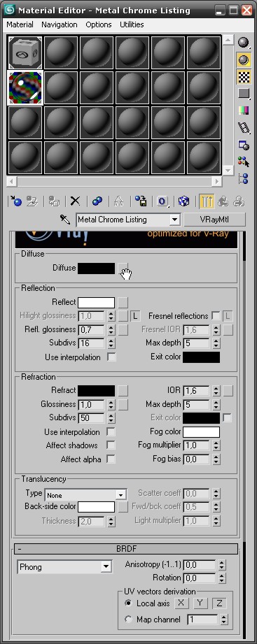Click the reflection Subdivs spinner arrows
Screen dimensions: 257x644
coord(111,343)
